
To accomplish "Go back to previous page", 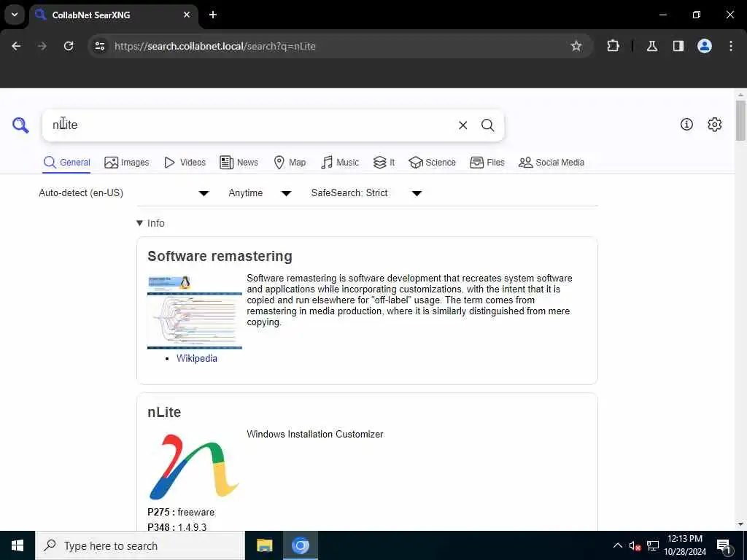I will [16, 46].
